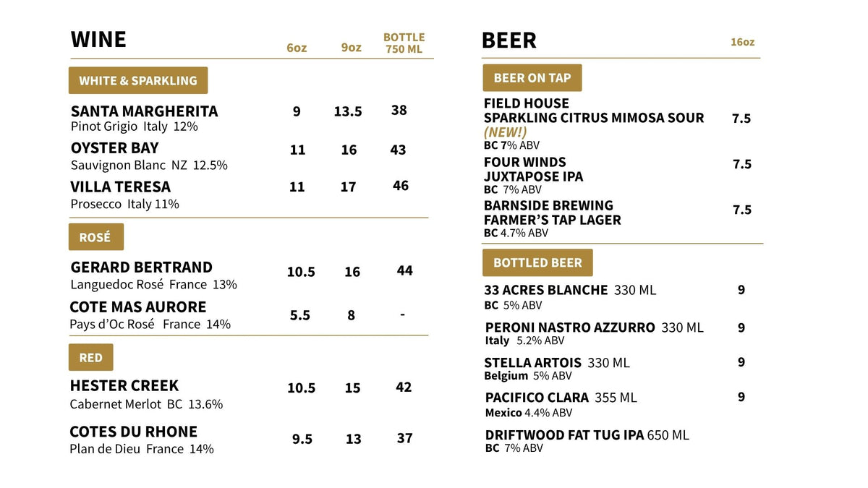Choose Oyster Bay Sauvignon Blanc entry
This screenshot has width=868, height=488.
[x=149, y=156]
